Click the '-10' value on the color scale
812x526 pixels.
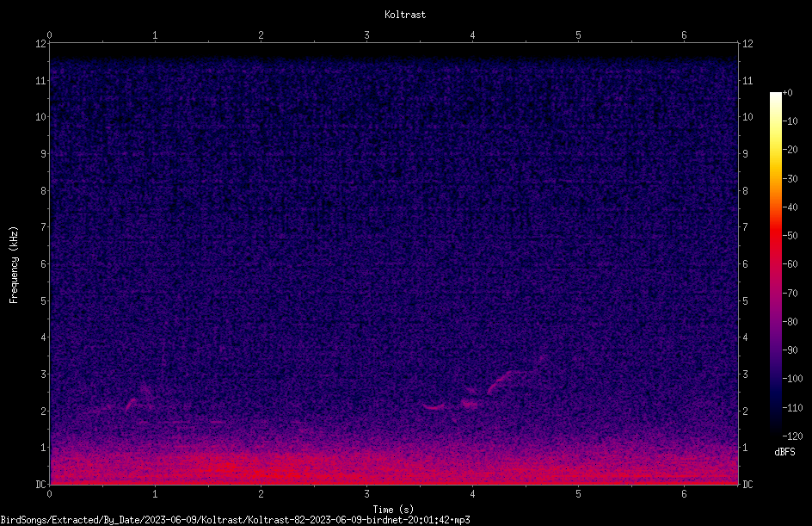coord(790,121)
